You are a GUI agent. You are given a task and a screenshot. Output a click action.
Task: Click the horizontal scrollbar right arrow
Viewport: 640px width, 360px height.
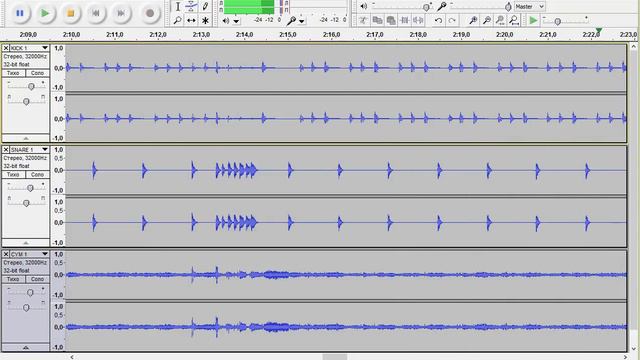625,357
